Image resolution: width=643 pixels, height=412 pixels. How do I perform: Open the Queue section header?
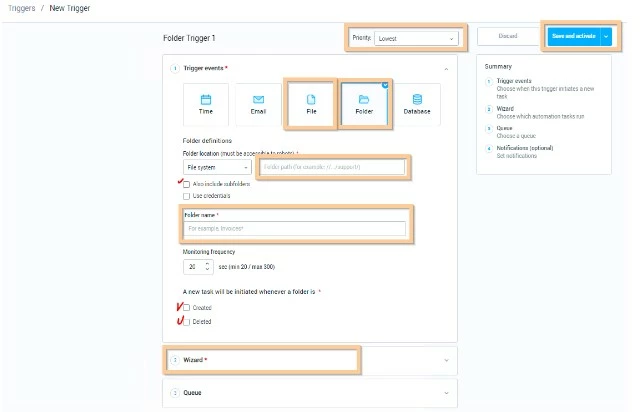pyautogui.click(x=310, y=393)
